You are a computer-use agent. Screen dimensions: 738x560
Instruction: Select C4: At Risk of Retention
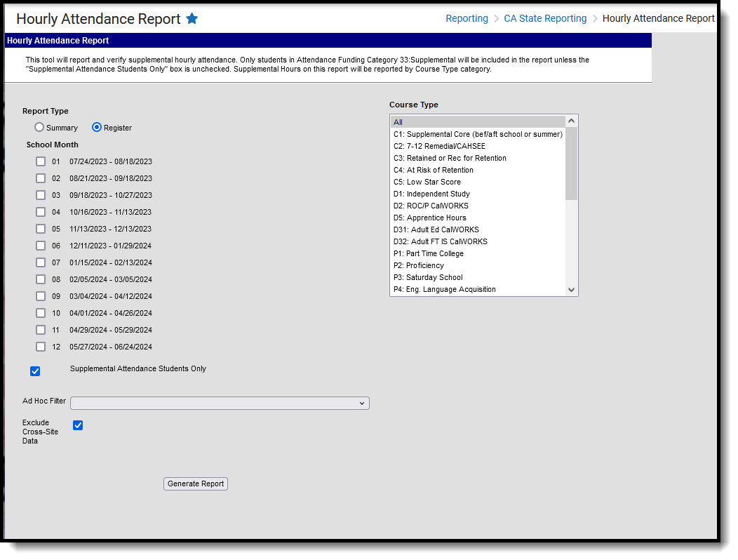pos(478,170)
